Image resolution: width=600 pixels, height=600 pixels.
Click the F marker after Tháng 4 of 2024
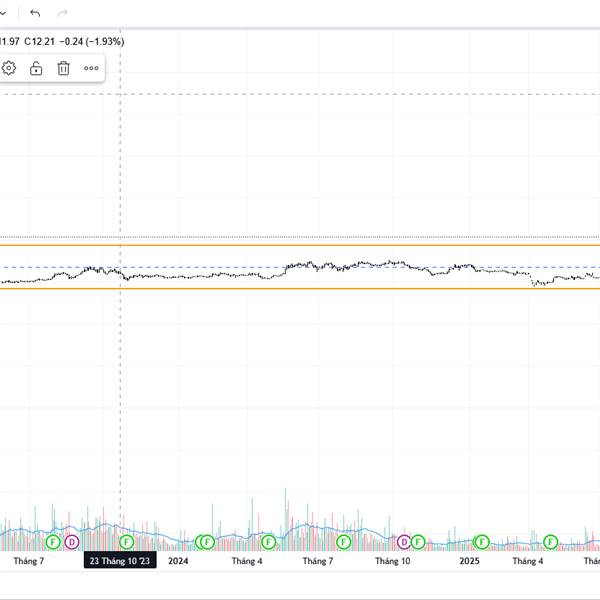pyautogui.click(x=269, y=542)
